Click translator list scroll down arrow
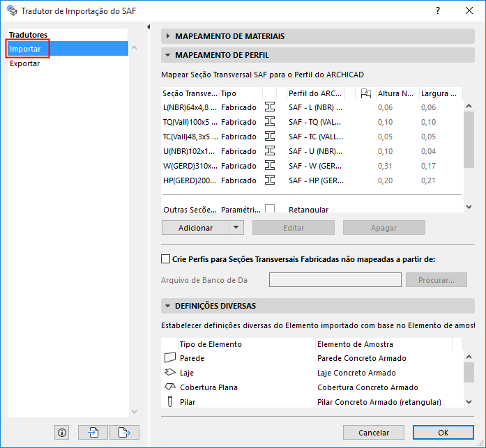Viewport: 486px width, 448px height. pos(134,412)
